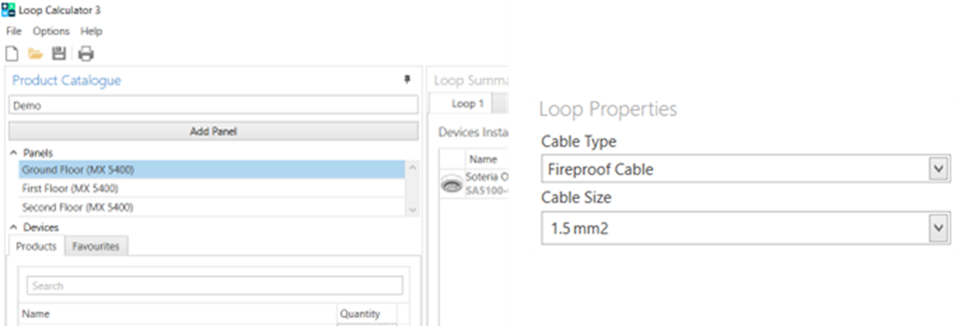Screen dimensions: 980x326
Task: Select First Floor (MX 5400) panel
Action: (x=212, y=189)
